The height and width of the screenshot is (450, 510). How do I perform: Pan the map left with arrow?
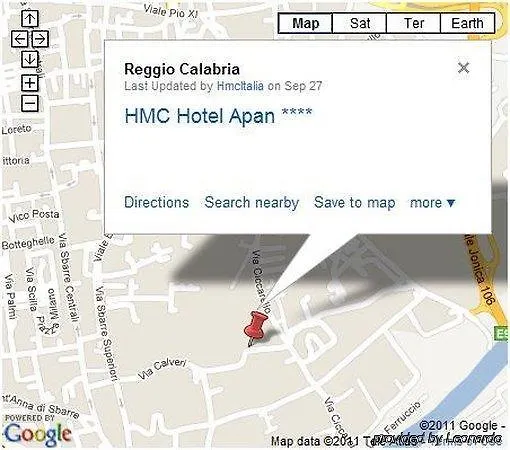pos(20,39)
